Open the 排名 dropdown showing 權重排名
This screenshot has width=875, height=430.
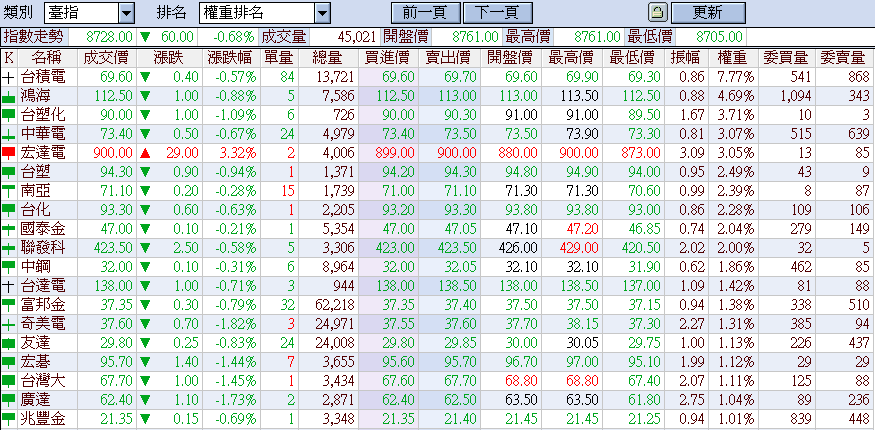click(x=265, y=12)
